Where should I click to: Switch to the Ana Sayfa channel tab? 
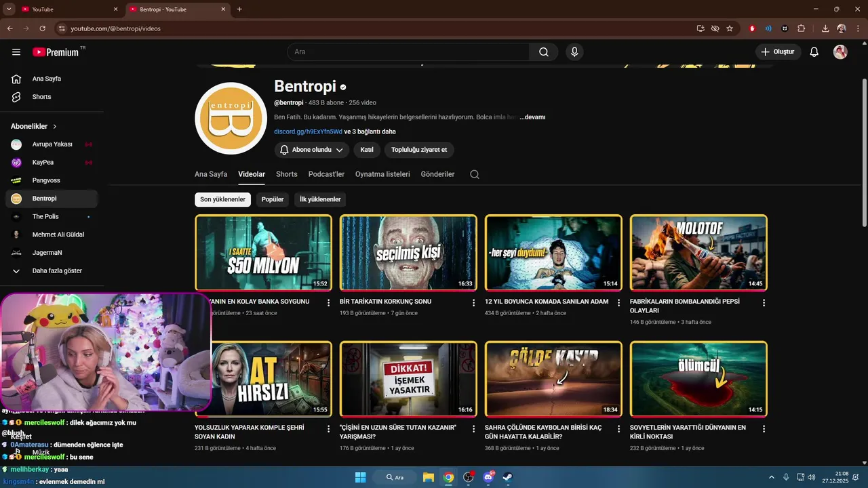click(211, 174)
